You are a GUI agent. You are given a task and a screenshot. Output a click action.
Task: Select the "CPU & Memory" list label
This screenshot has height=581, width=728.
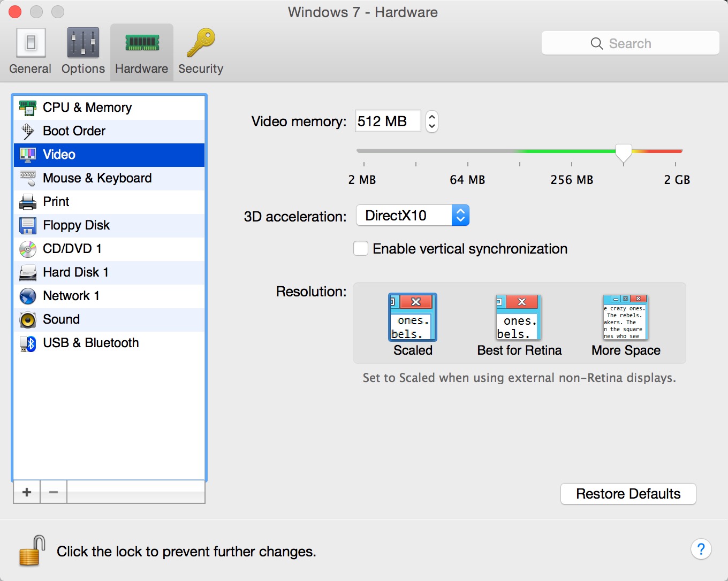(87, 108)
